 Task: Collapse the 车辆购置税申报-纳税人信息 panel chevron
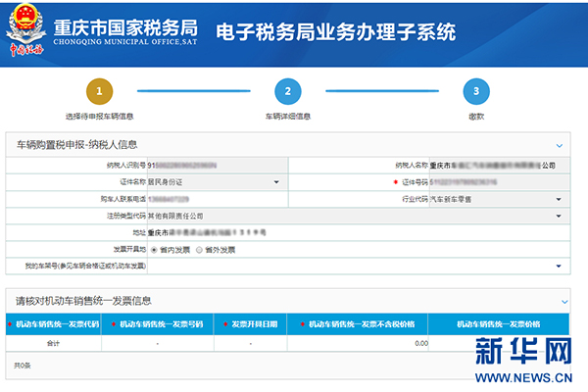[560, 146]
